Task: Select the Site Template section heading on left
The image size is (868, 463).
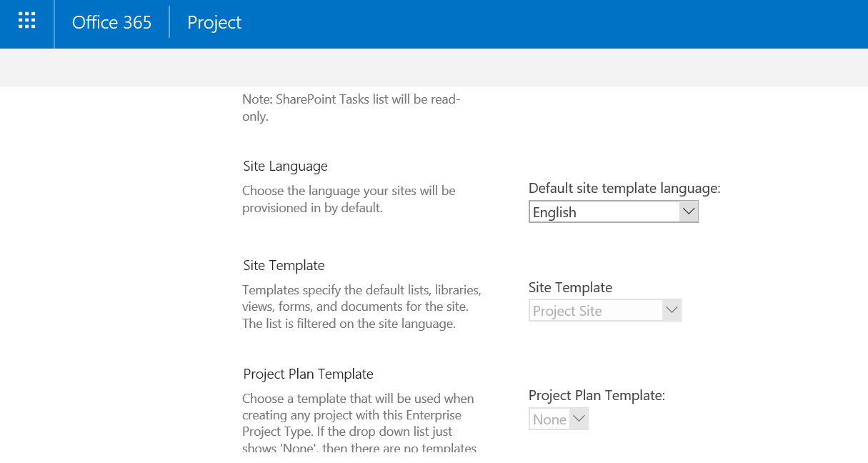Action: tap(284, 265)
